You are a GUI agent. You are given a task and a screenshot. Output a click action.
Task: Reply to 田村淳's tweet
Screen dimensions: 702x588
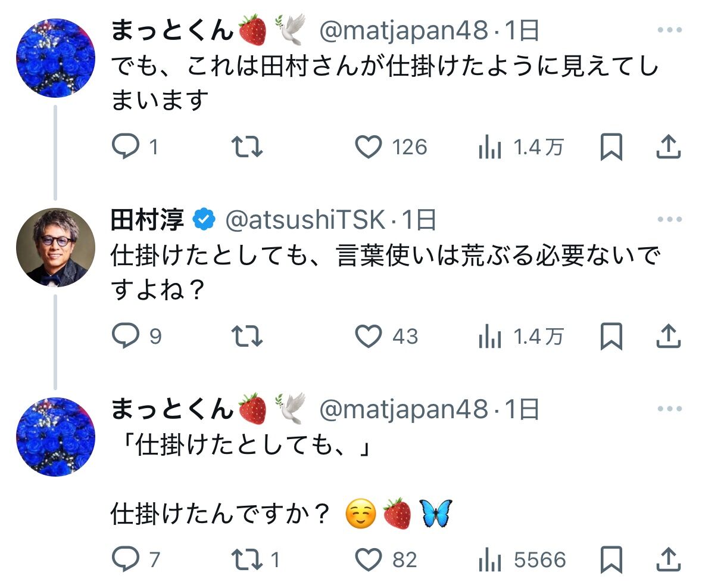124,337
